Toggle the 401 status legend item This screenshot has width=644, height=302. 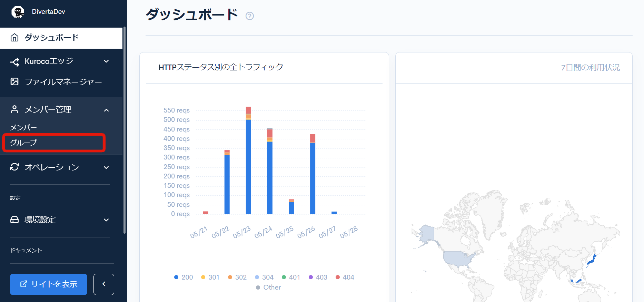tap(291, 277)
